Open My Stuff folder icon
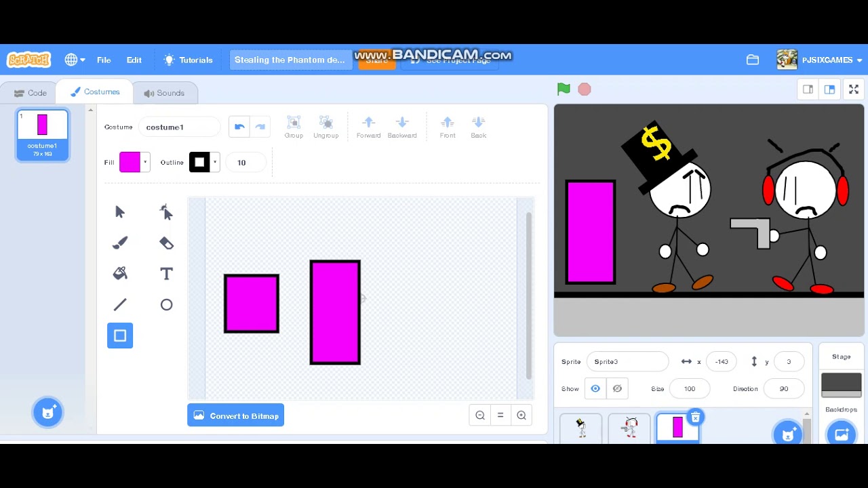 pyautogui.click(x=753, y=60)
